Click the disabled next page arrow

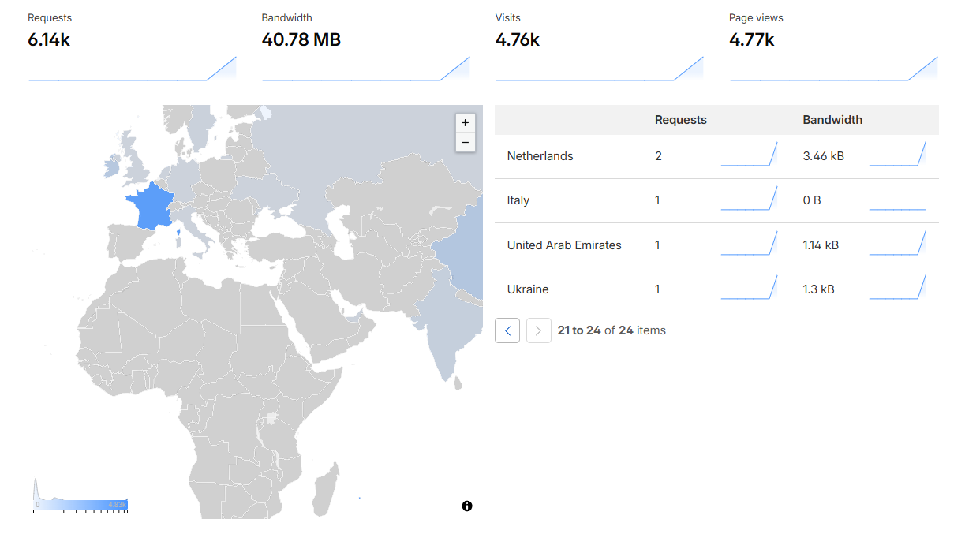[538, 330]
